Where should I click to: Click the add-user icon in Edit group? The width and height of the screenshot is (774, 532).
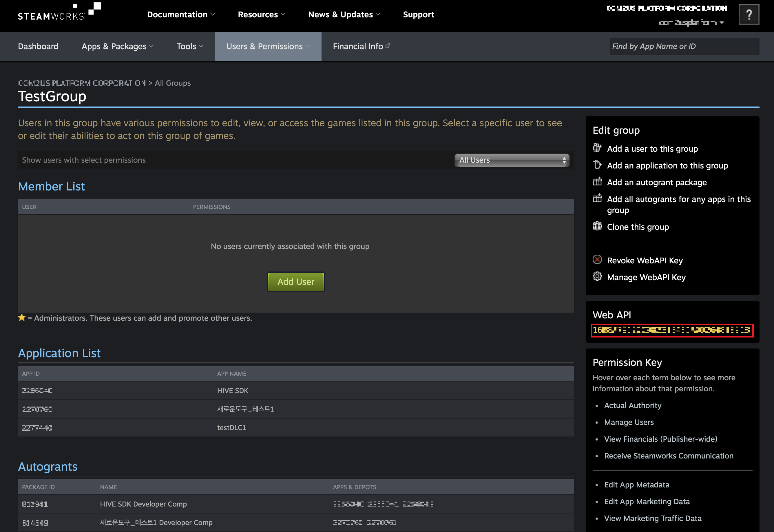[x=597, y=148]
